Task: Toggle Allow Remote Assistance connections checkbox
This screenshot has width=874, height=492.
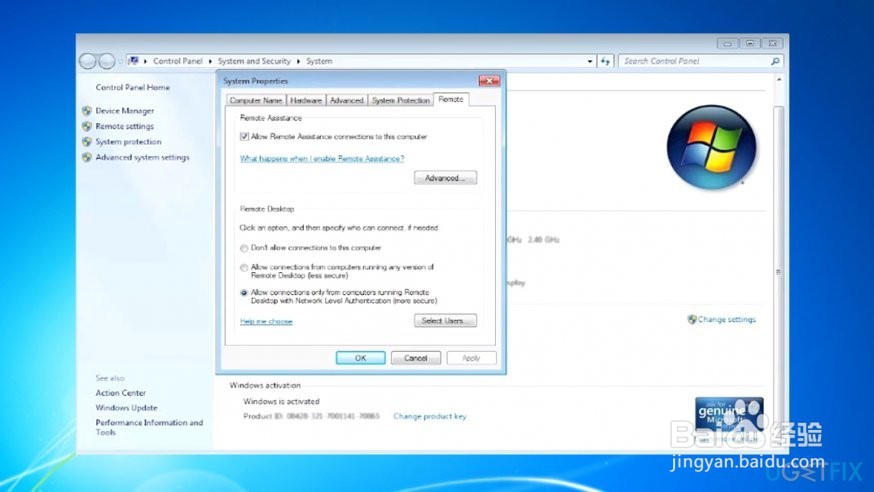Action: tap(244, 137)
